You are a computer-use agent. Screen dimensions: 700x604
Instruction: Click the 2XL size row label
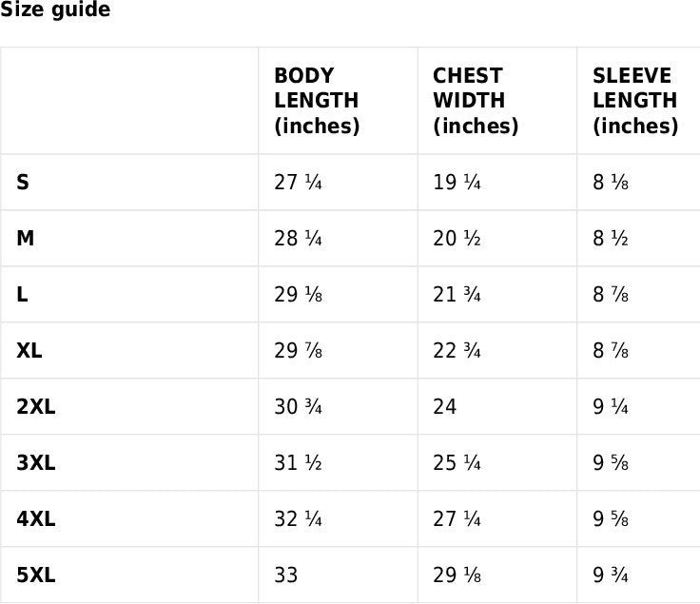(x=36, y=407)
